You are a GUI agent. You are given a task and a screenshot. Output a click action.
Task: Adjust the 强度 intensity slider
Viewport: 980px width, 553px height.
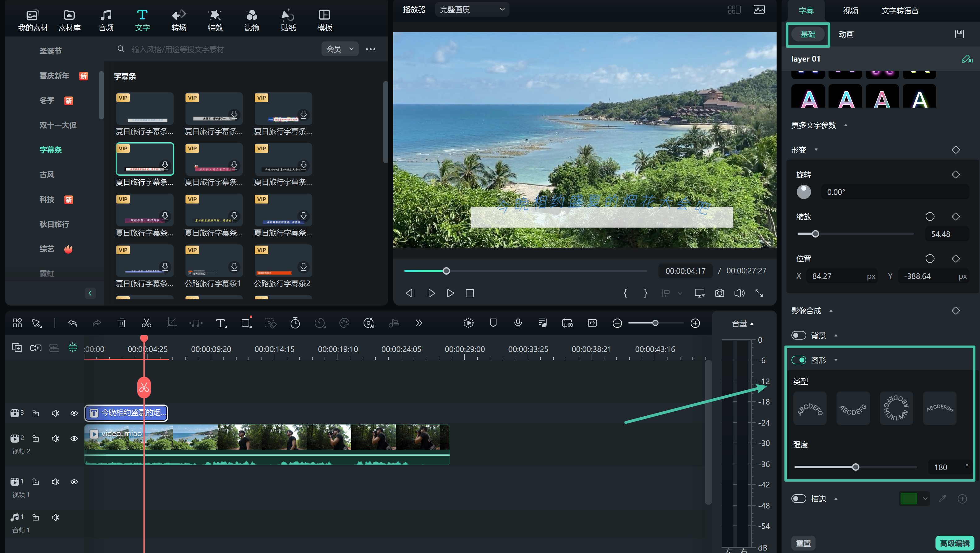pyautogui.click(x=855, y=467)
